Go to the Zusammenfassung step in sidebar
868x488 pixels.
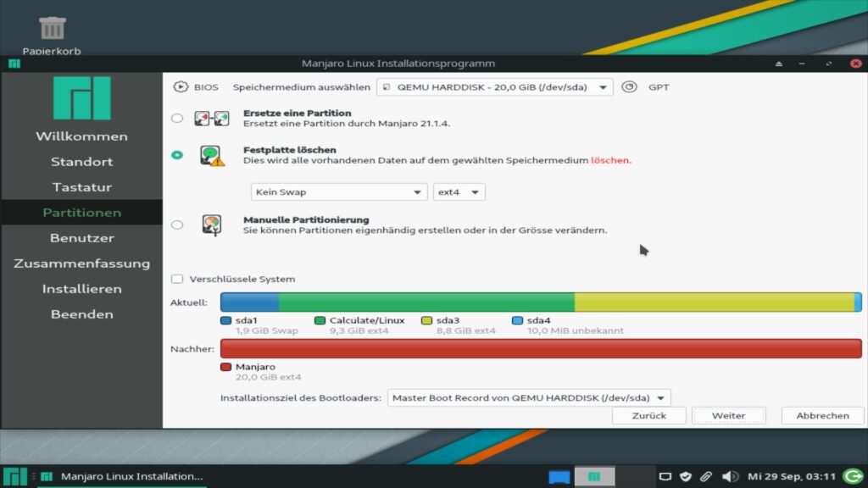tap(82, 263)
